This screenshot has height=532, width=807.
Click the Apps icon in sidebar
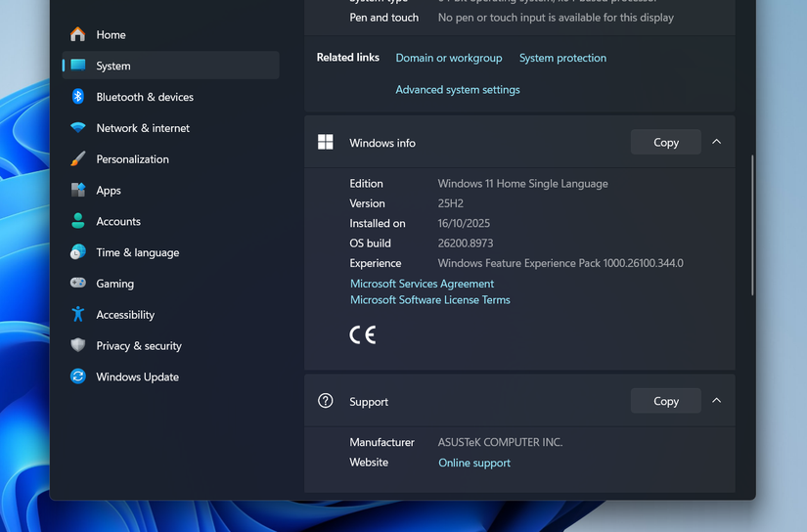[x=77, y=190]
